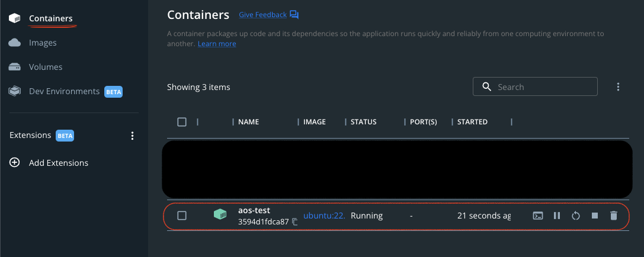Click the Extensions heading in sidebar
This screenshot has width=644, height=257.
30,135
